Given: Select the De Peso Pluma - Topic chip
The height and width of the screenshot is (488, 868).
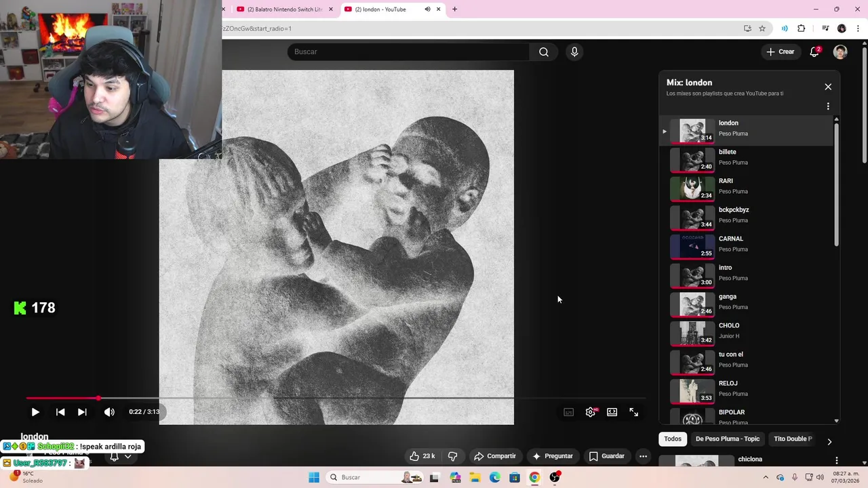Looking at the screenshot, I should (x=728, y=439).
